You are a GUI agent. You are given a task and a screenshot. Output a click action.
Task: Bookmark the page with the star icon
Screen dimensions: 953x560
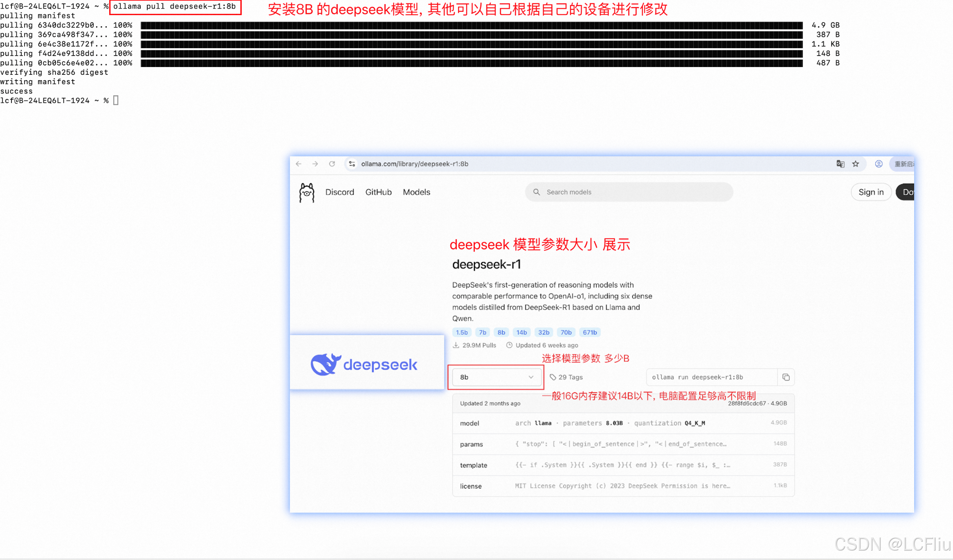pos(856,164)
